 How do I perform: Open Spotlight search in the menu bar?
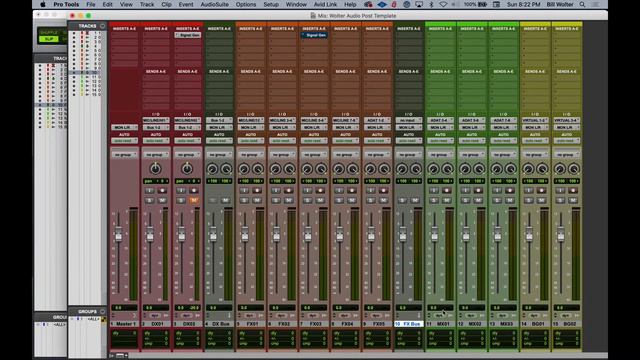point(582,4)
